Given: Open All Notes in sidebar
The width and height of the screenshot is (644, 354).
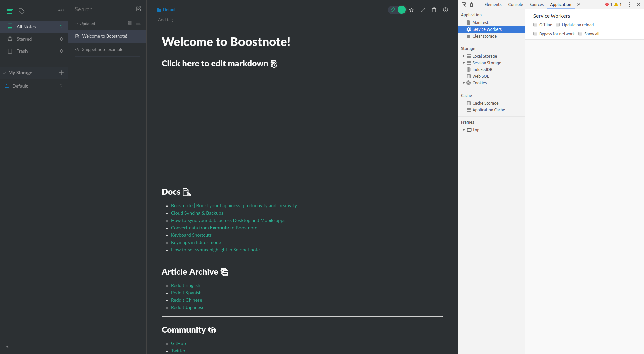Looking at the screenshot, I should click(x=34, y=27).
